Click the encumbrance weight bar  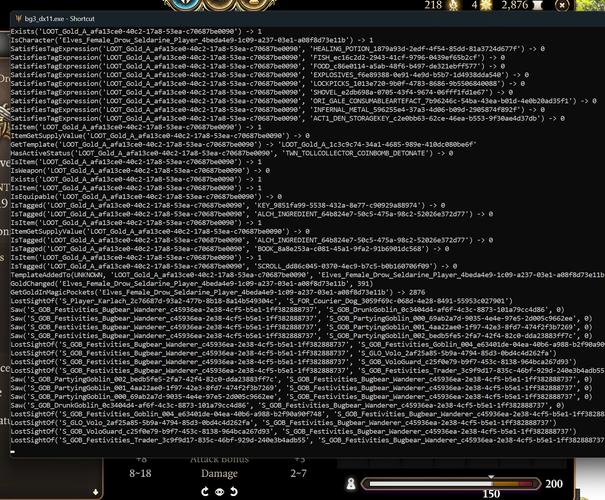450,484
